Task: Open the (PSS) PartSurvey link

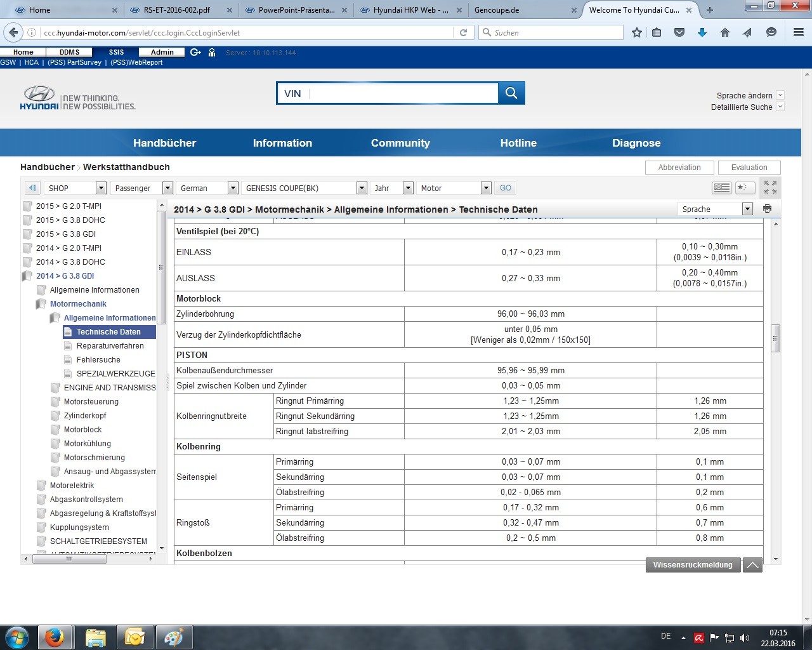Action: point(74,62)
